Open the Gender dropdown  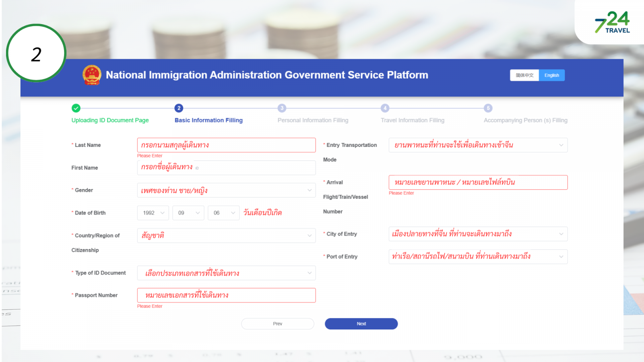(226, 190)
